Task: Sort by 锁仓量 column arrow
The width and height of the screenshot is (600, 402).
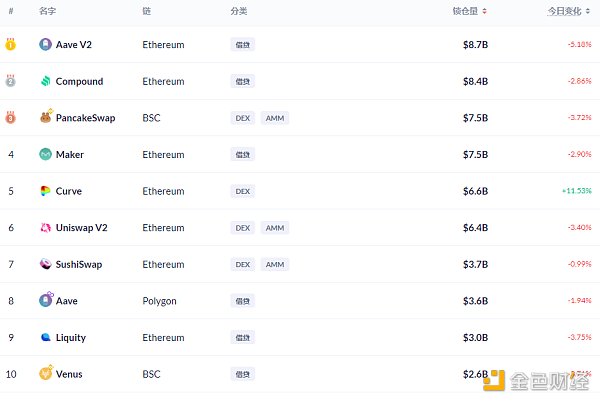Action: coord(485,11)
